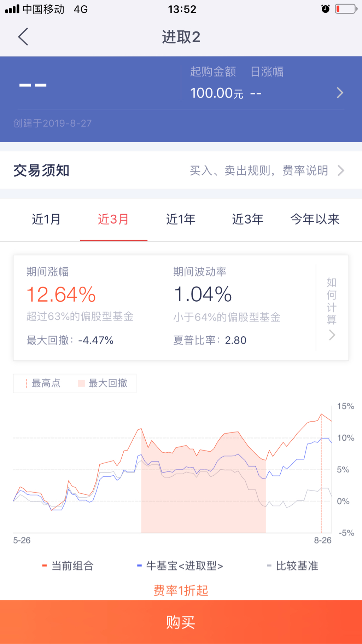Viewport: 362px width, 644px height.
Task: Open 买入、卖出规则,费率说明 link
Action: (259, 170)
